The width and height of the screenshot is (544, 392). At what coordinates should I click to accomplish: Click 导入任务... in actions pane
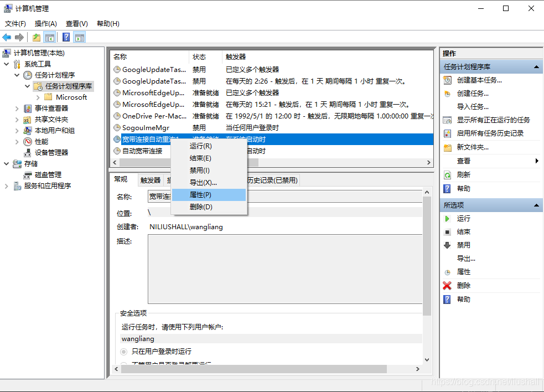click(x=473, y=107)
